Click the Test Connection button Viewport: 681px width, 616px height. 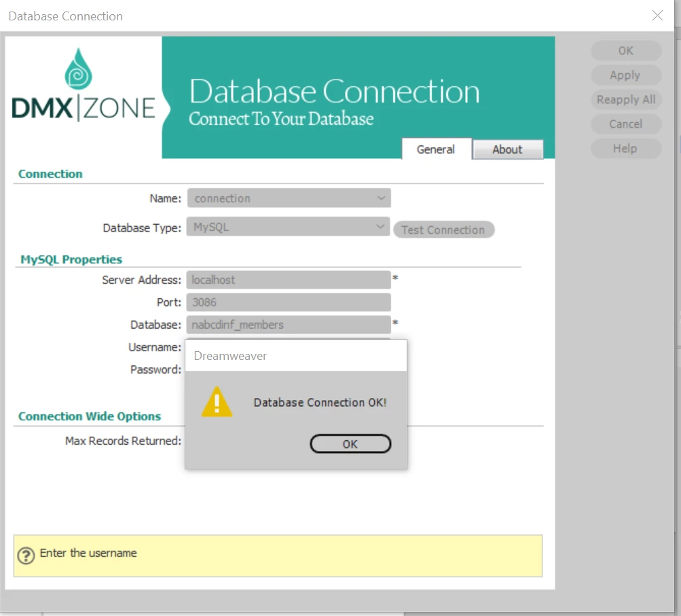pyautogui.click(x=443, y=230)
